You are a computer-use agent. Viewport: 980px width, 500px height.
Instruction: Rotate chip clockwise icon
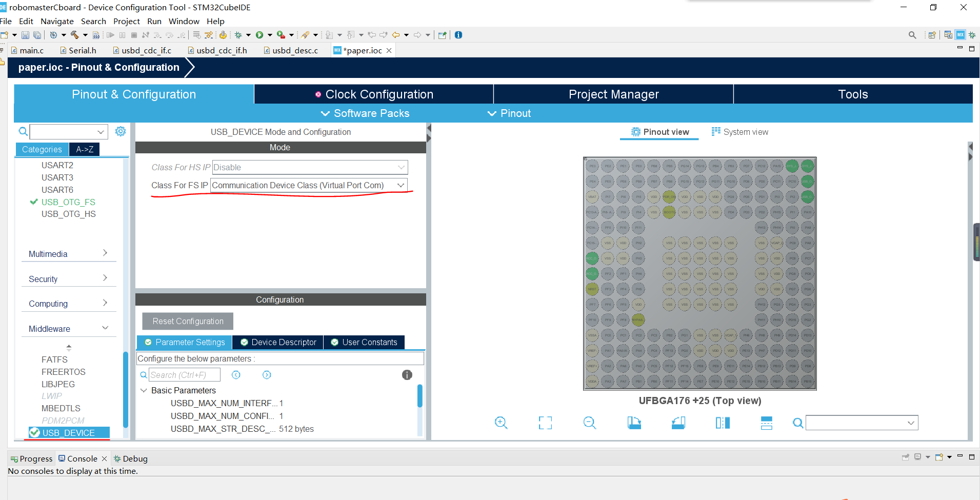pyautogui.click(x=634, y=423)
